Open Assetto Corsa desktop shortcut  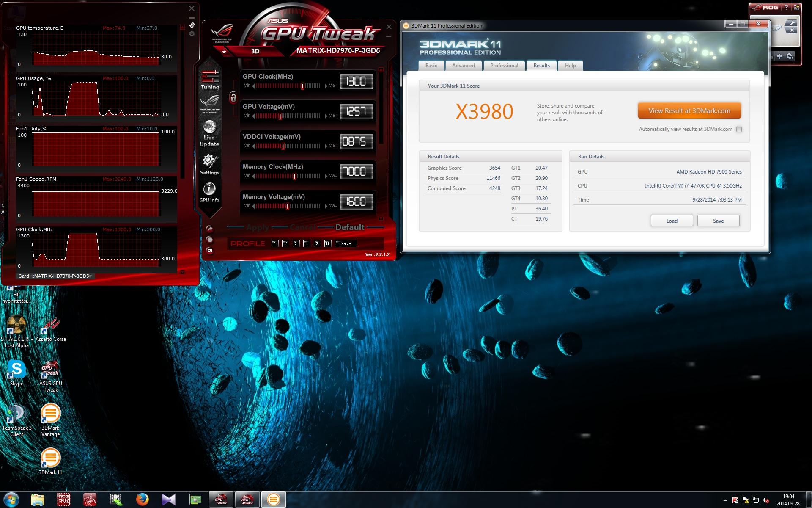[51, 330]
